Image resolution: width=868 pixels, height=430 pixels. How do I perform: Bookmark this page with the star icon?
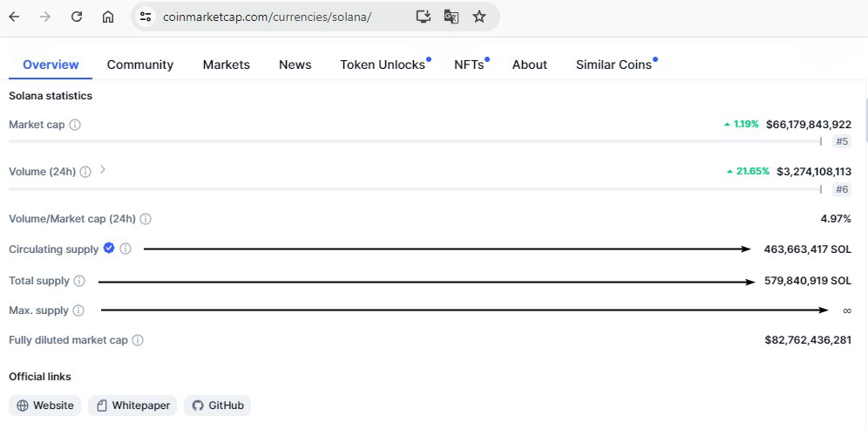tap(479, 17)
